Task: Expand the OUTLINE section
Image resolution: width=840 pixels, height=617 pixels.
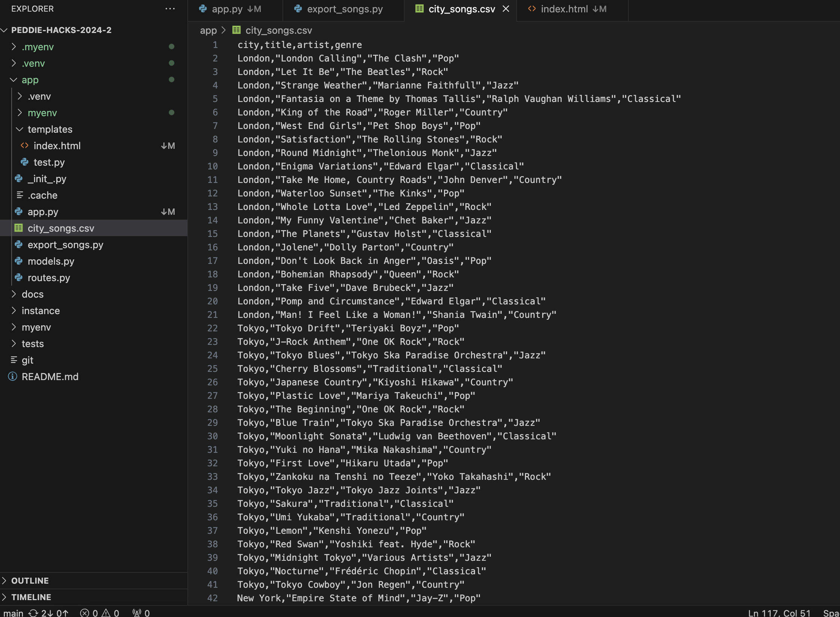Action: click(30, 581)
